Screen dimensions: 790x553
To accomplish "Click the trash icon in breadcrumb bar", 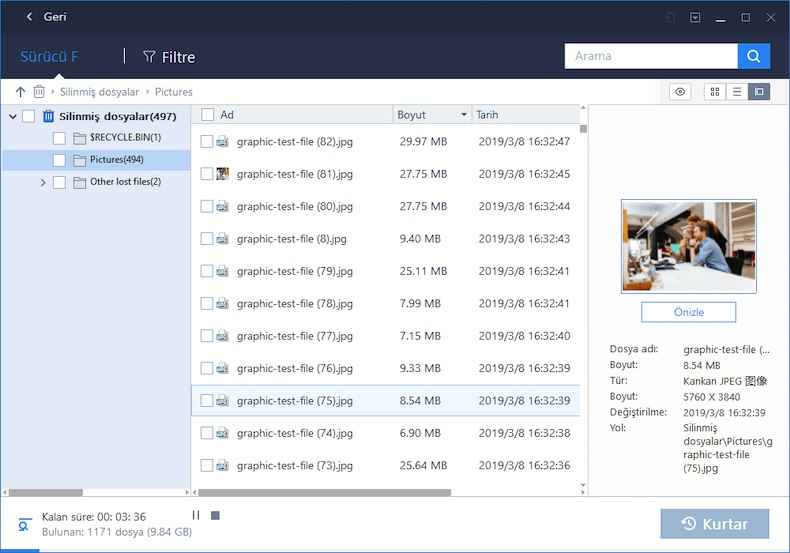I will (x=39, y=92).
